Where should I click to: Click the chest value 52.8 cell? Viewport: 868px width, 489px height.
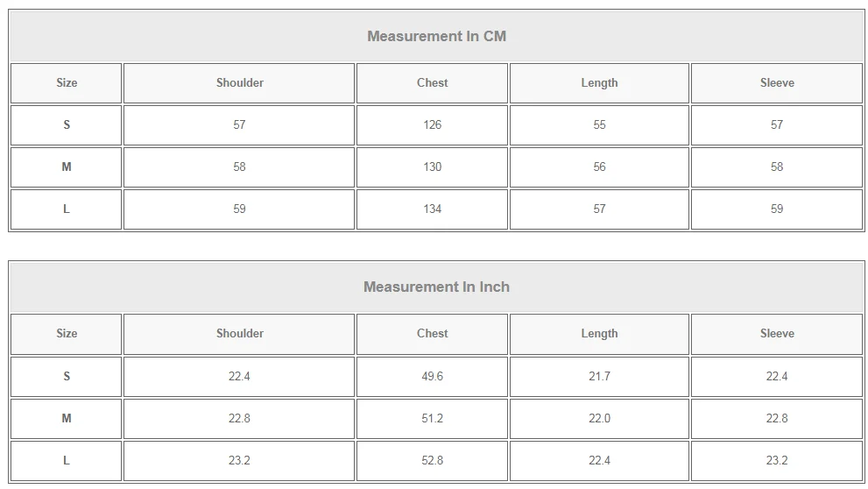coord(432,460)
